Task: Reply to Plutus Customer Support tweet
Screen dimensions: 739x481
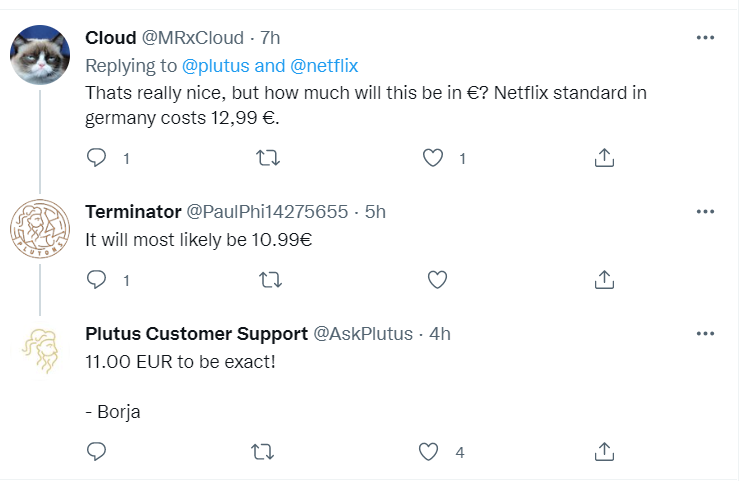Action: 97,452
